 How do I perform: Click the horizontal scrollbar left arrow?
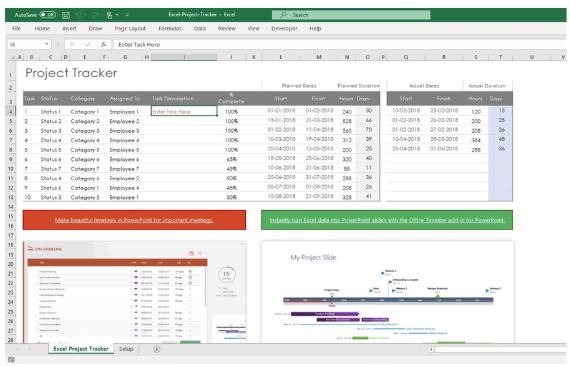point(431,349)
